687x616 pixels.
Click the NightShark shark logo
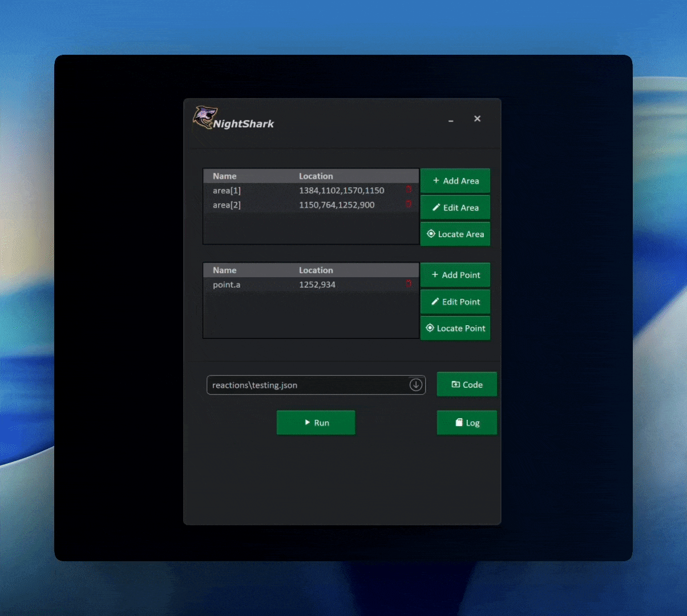pyautogui.click(x=205, y=117)
